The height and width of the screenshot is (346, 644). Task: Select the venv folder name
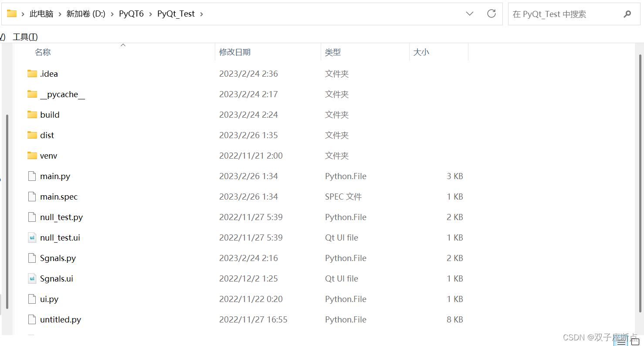(x=48, y=156)
